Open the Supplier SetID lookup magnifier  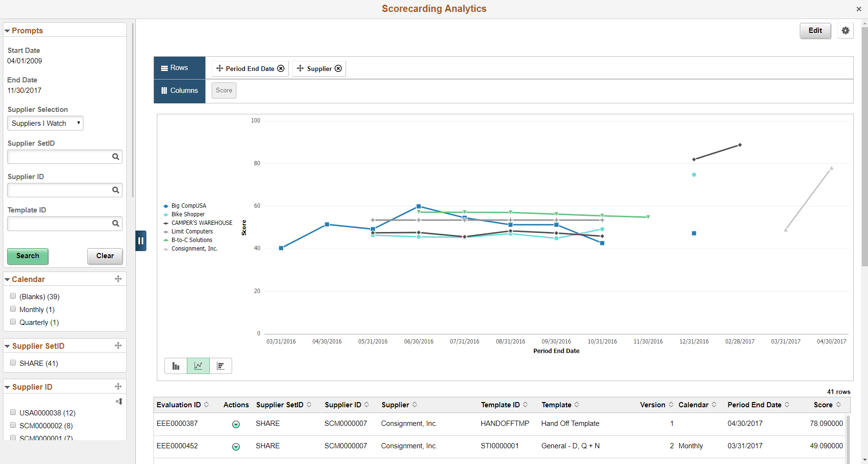[x=116, y=157]
